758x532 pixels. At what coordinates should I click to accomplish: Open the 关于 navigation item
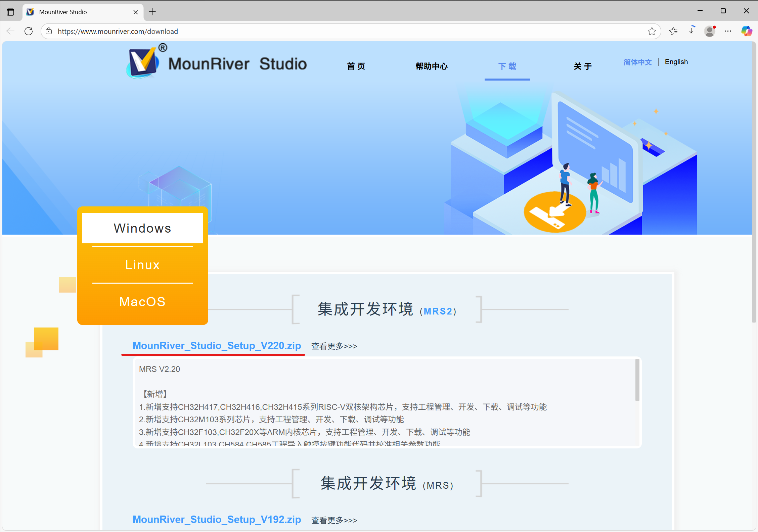coord(582,66)
